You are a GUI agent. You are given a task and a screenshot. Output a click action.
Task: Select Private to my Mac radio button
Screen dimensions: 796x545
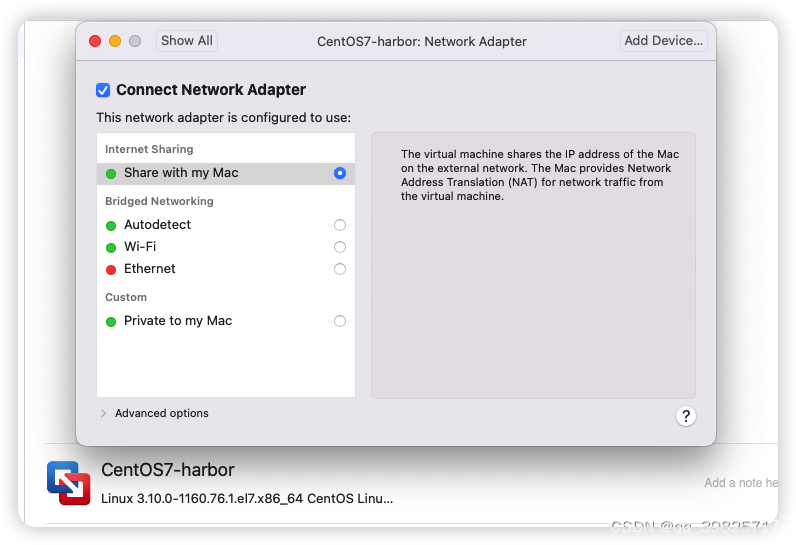[x=340, y=321]
